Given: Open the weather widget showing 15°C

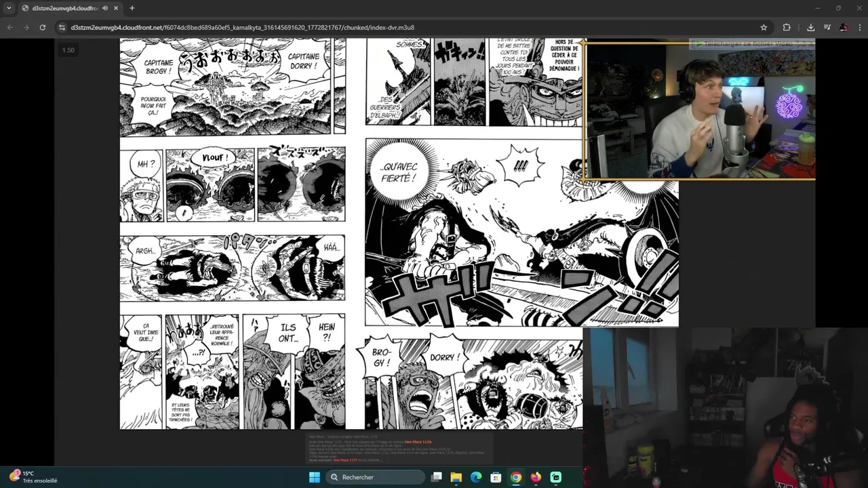Looking at the screenshot, I should click(x=34, y=477).
